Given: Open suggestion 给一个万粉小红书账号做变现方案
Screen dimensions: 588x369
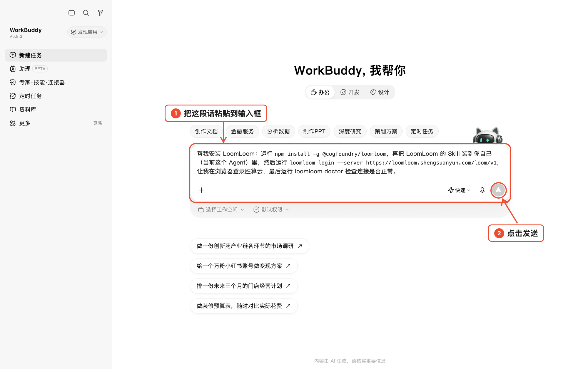Looking at the screenshot, I should click(x=244, y=266).
